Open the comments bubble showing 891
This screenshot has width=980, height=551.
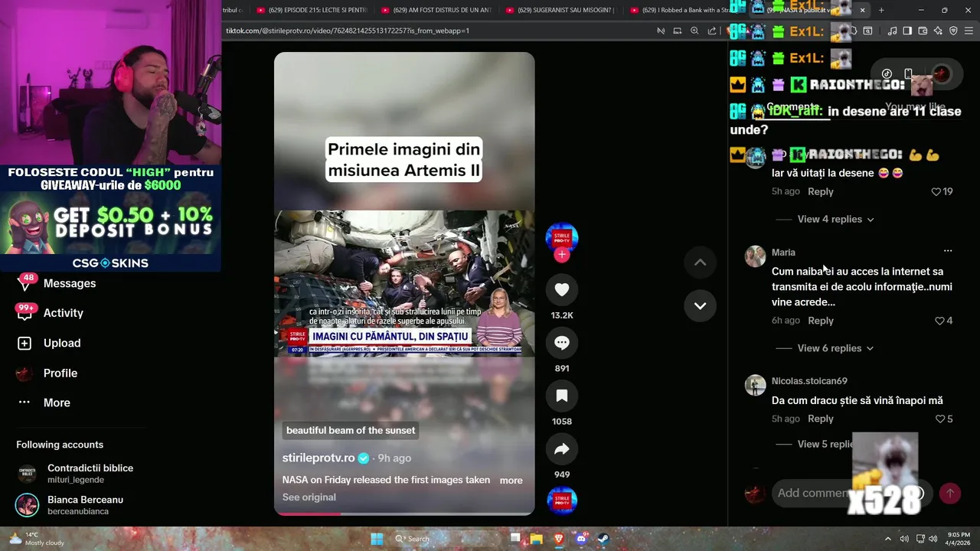pos(562,343)
